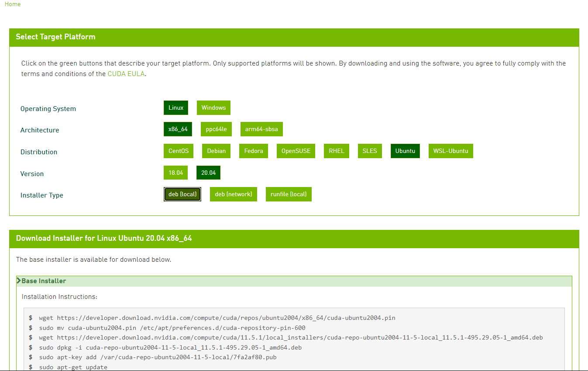Pick OpenSUSE distribution
Screen dimensions: 588x371
pos(296,151)
